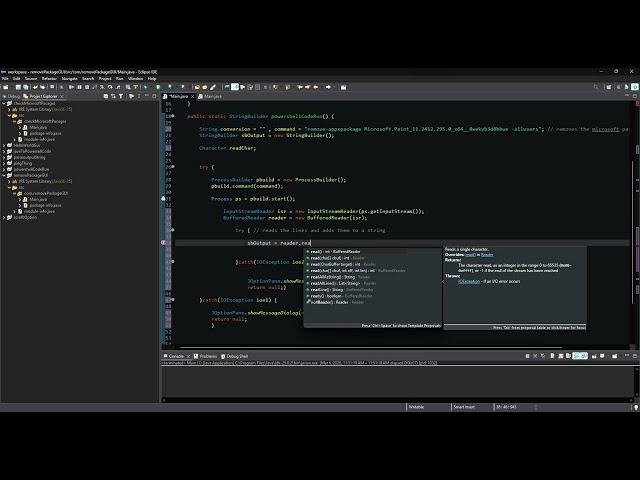Click the console horizontal scrollbar
The image size is (640, 480).
pos(398,400)
